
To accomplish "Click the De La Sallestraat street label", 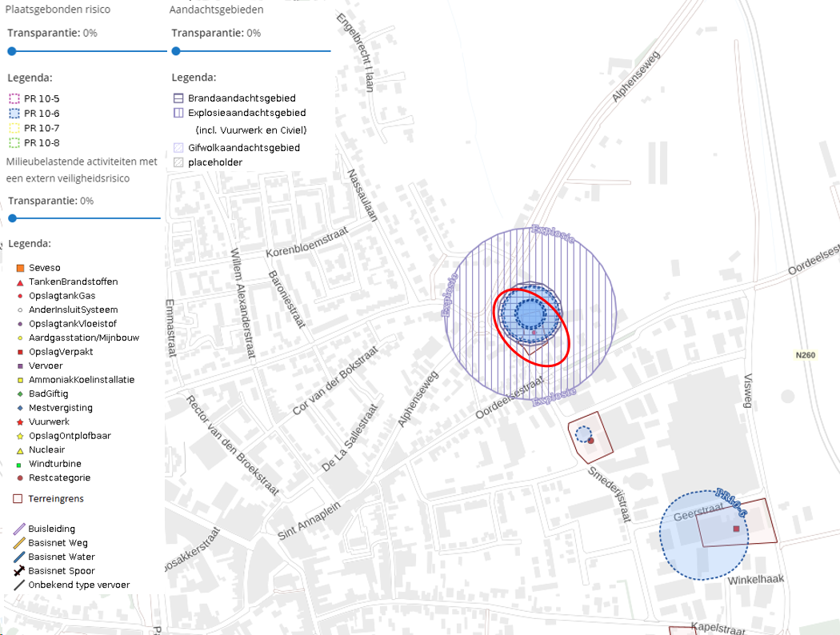I will click(350, 437).
